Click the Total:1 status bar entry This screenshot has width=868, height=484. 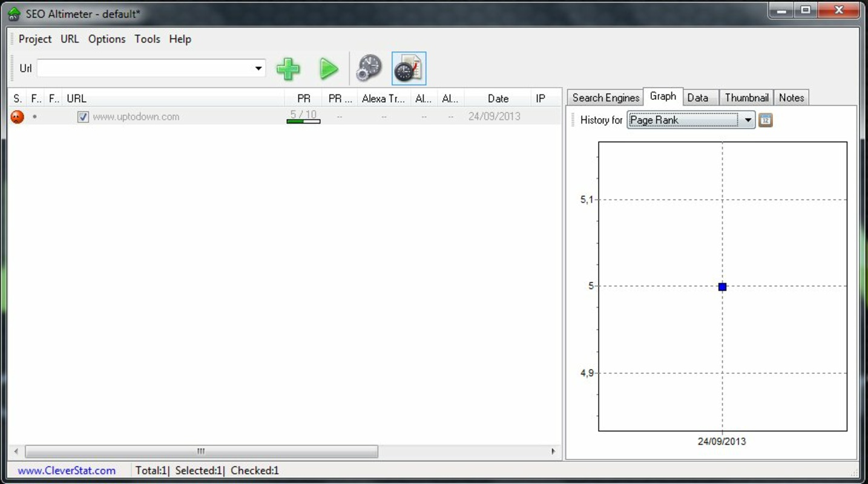pos(151,470)
